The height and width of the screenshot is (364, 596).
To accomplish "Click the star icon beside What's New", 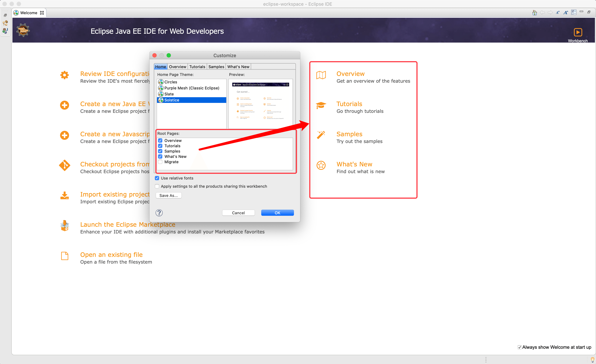I will click(321, 166).
